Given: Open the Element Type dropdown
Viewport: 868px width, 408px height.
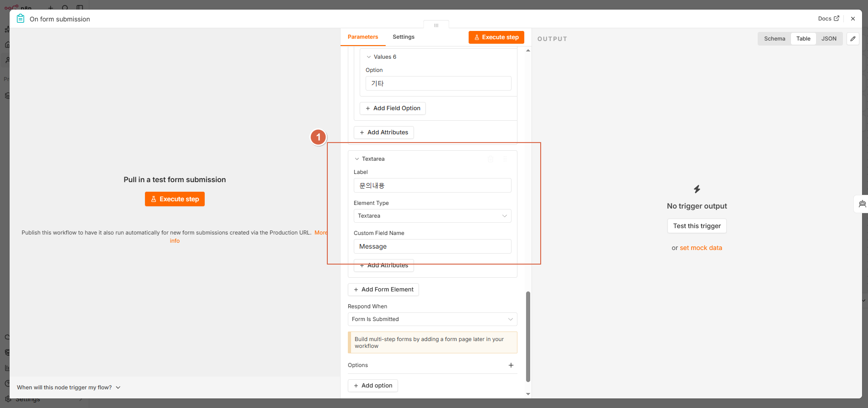Looking at the screenshot, I should [x=432, y=216].
